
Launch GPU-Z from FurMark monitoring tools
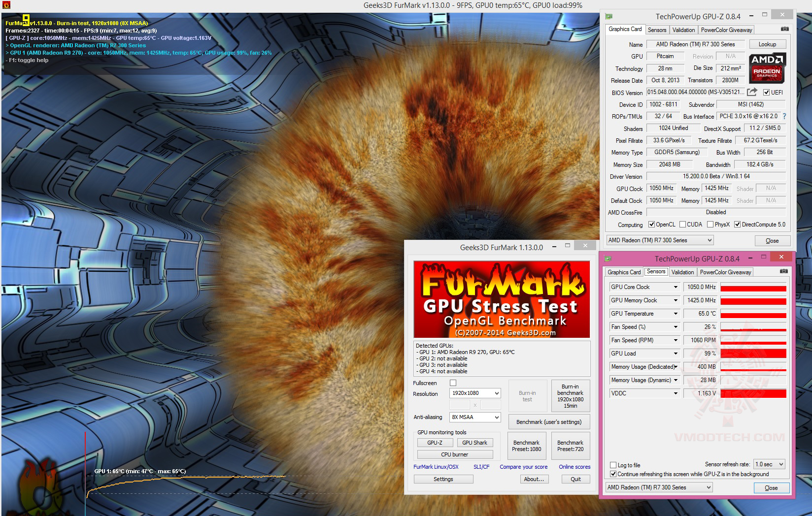coord(435,443)
